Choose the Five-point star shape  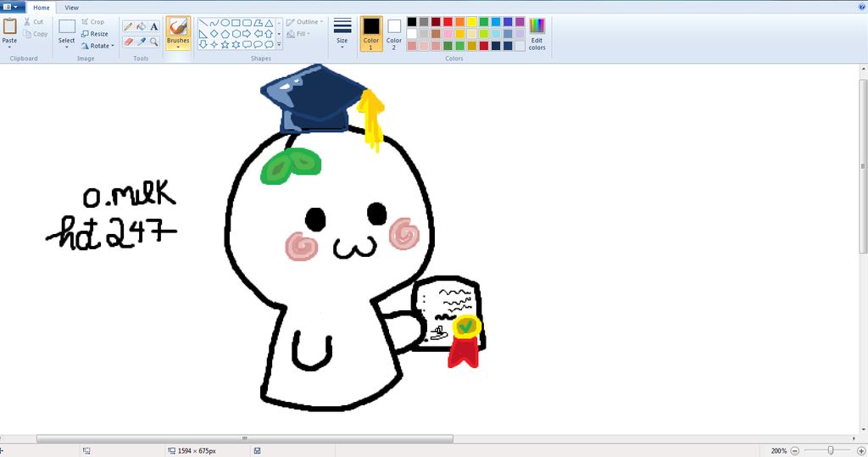point(225,44)
